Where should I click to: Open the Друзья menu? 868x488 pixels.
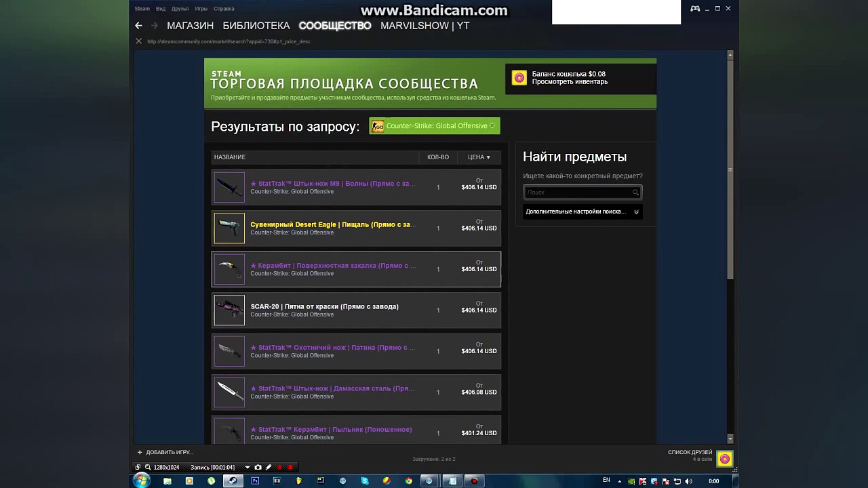180,9
